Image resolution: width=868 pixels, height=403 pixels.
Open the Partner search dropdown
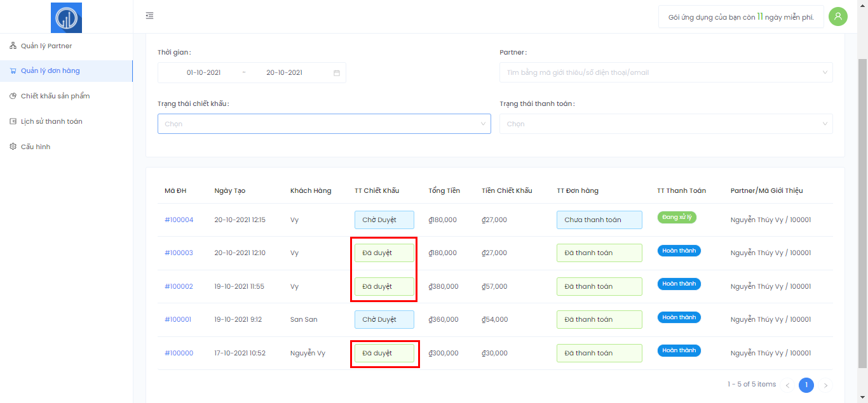666,72
